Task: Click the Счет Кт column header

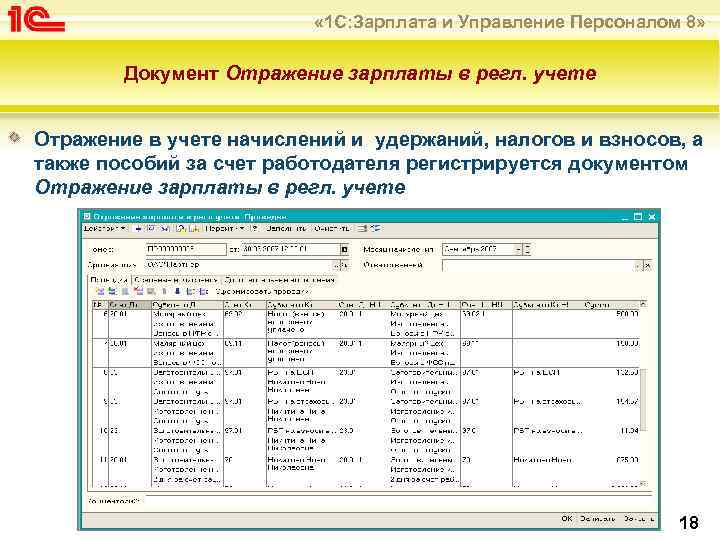Action: (244, 304)
